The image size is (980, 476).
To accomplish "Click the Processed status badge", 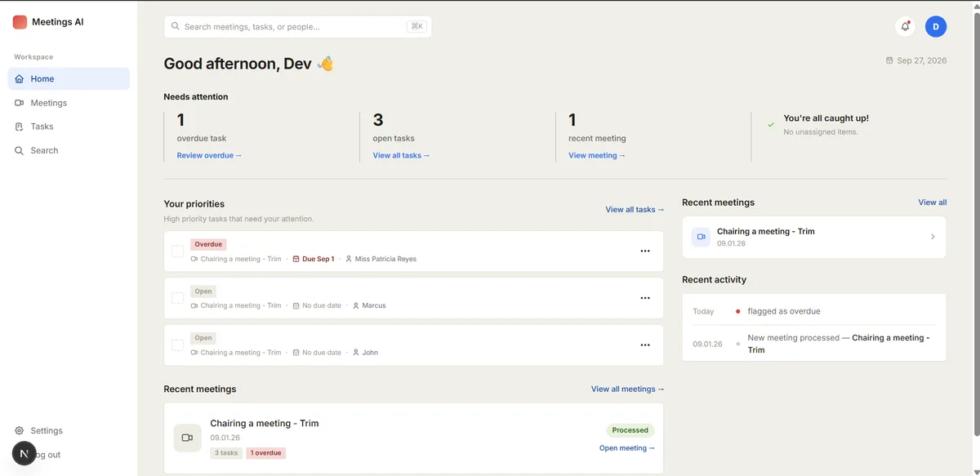I will pos(630,430).
